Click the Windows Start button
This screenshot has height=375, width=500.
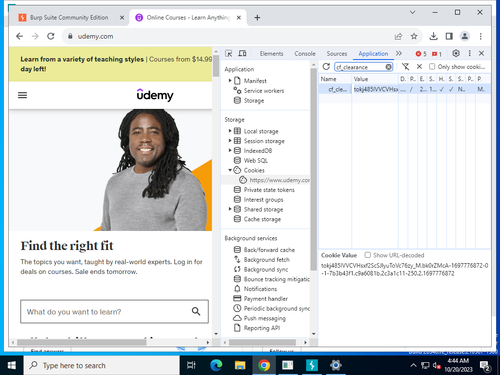pos(11,365)
